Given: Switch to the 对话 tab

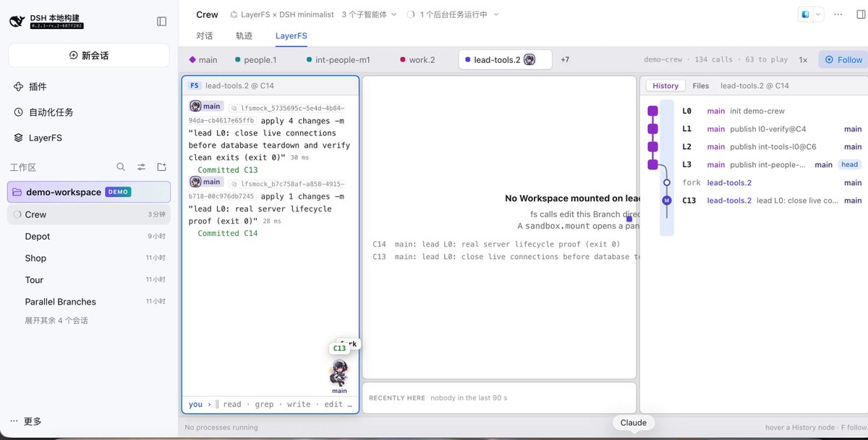Looking at the screenshot, I should click(205, 35).
